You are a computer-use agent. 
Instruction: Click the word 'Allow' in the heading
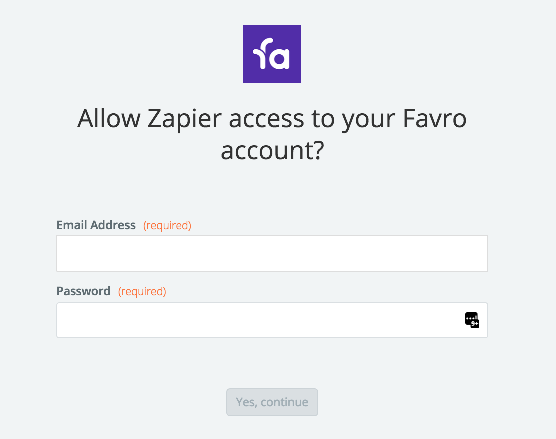tap(109, 118)
